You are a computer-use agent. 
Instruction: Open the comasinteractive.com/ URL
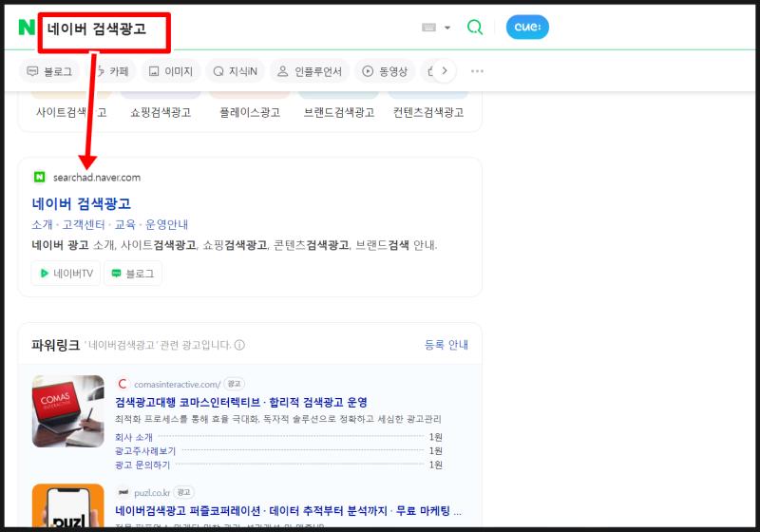pyautogui.click(x=178, y=384)
